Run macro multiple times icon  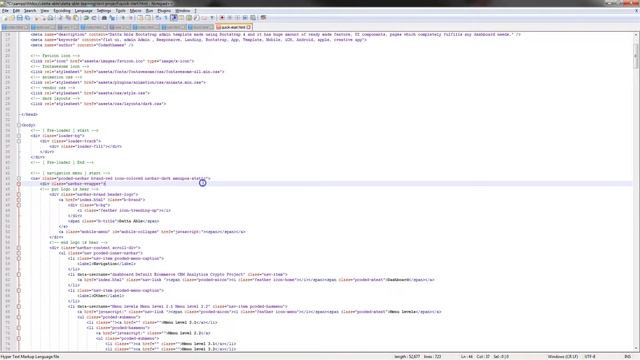coord(245,18)
